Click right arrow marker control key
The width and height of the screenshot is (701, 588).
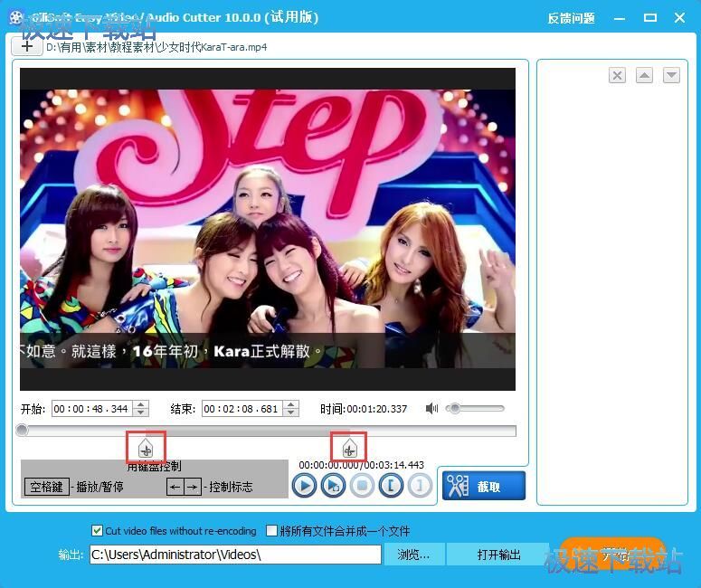(x=193, y=487)
